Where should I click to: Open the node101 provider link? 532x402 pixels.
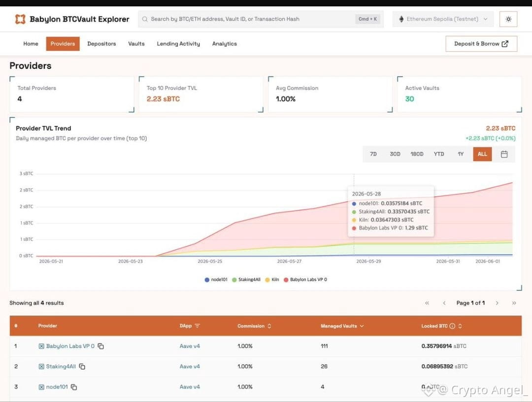coord(57,387)
